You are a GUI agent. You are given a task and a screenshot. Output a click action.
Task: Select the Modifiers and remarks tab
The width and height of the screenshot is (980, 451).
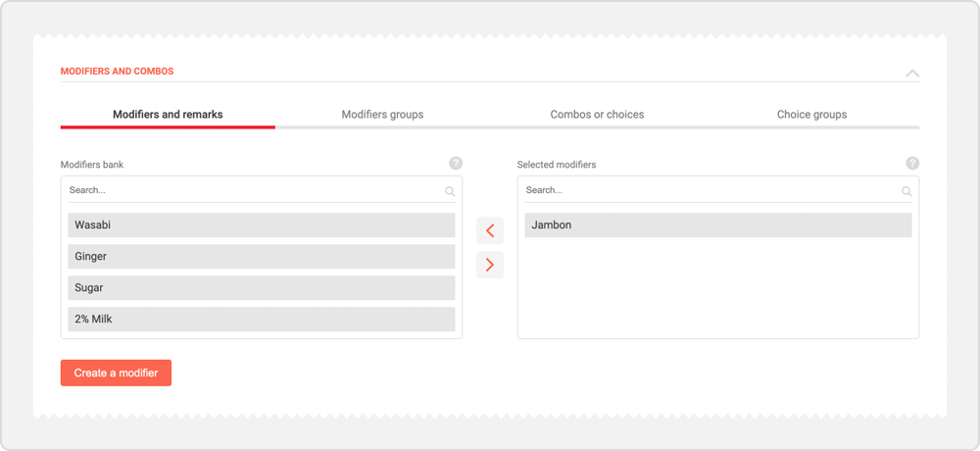(x=168, y=115)
